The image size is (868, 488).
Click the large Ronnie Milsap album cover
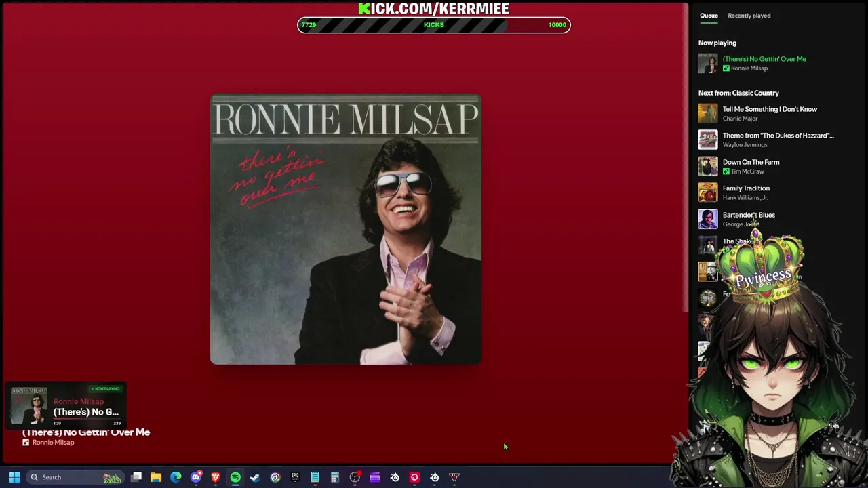[346, 229]
